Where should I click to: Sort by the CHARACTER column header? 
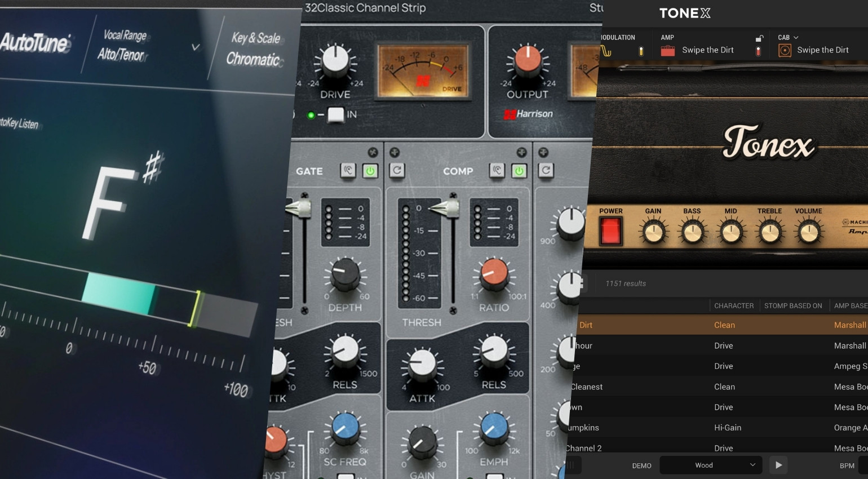[x=733, y=305]
